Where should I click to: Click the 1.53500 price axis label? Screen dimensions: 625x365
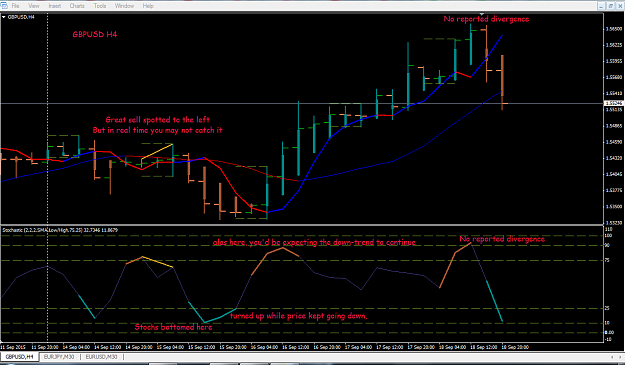(x=613, y=206)
